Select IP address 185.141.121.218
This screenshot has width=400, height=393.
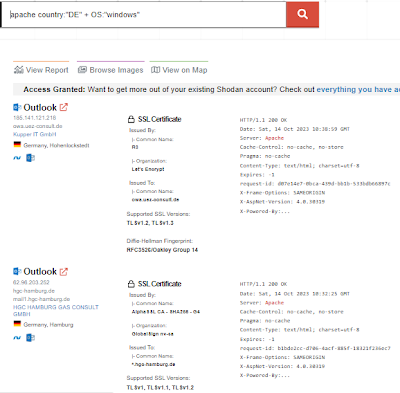35,118
